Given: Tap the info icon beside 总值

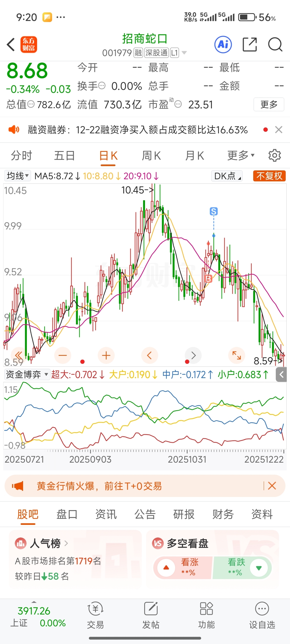Looking at the screenshot, I should tap(31, 104).
